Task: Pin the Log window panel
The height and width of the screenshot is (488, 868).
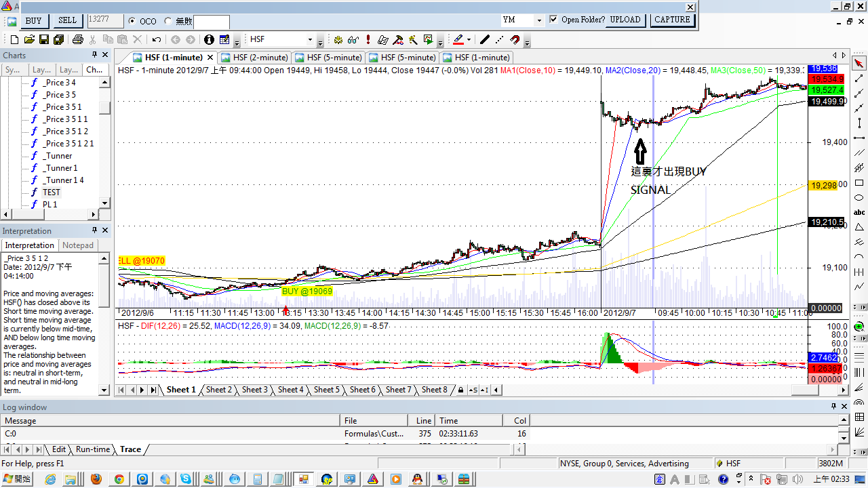Action: 834,406
